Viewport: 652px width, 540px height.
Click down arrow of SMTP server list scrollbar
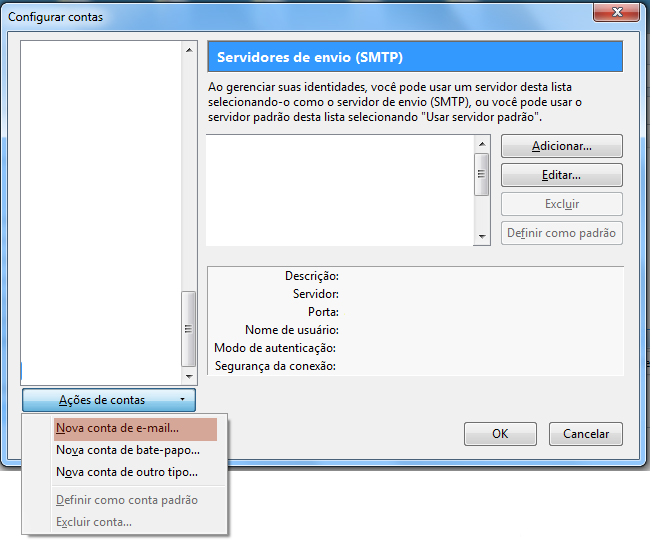pyautogui.click(x=481, y=237)
